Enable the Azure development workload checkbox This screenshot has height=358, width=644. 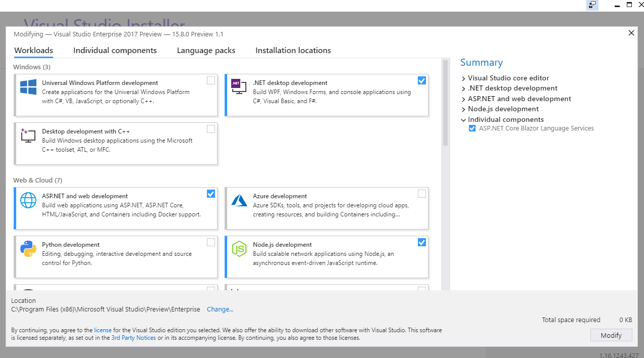[x=422, y=194]
